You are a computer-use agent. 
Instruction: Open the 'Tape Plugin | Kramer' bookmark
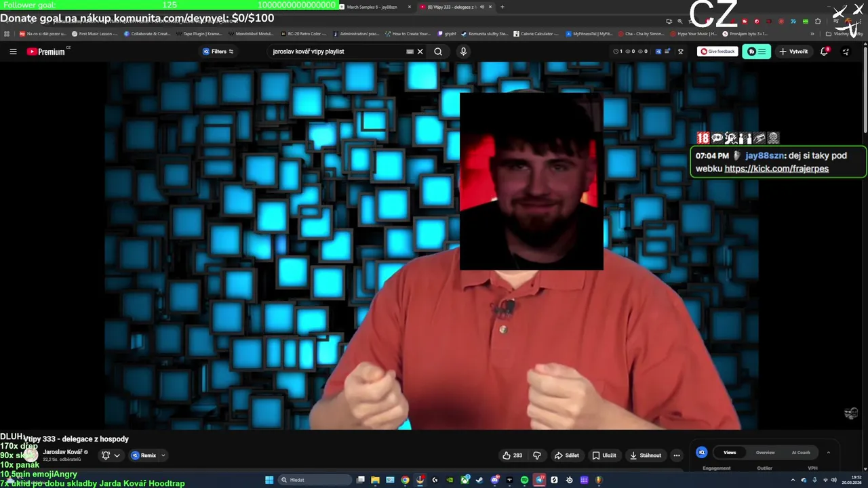198,33
